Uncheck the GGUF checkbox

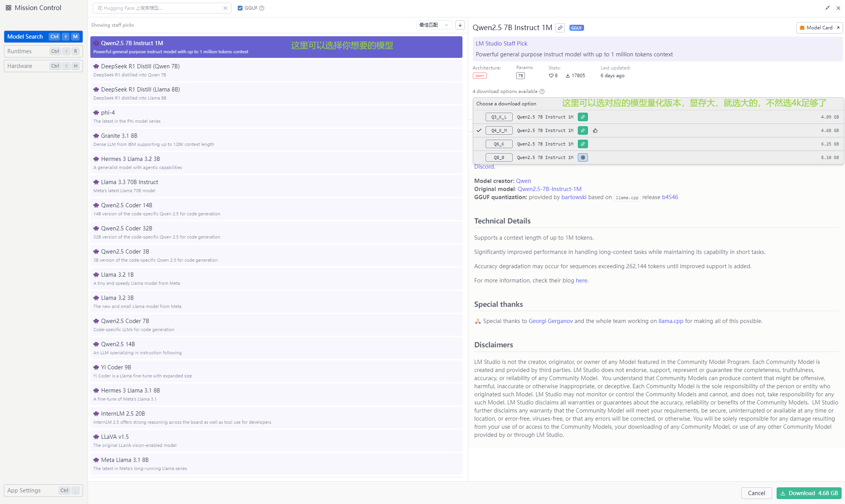click(x=240, y=8)
